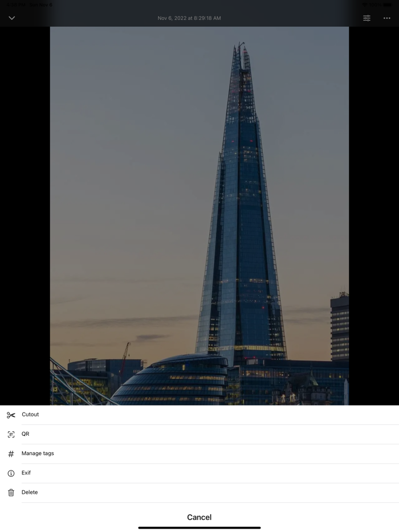Tap the status bar clock time
The width and height of the screenshot is (399, 532).
pyautogui.click(x=16, y=5)
